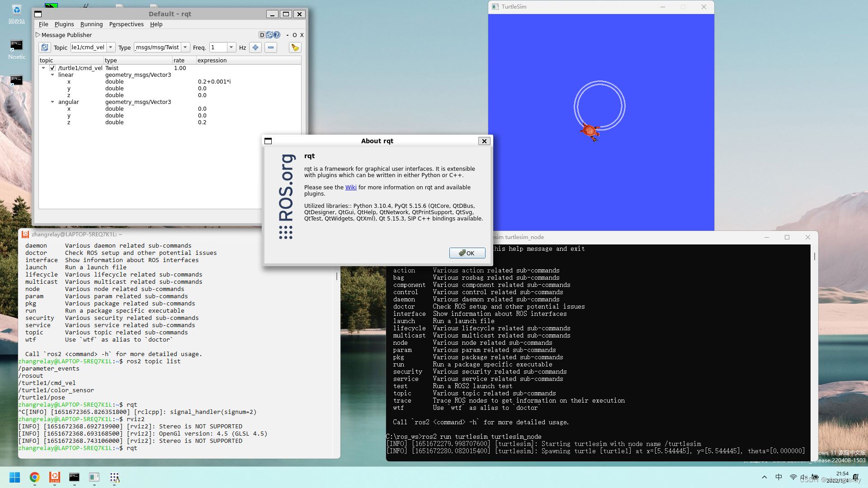The height and width of the screenshot is (488, 868).
Task: Open the Perspectives menu in rqt
Action: click(127, 24)
